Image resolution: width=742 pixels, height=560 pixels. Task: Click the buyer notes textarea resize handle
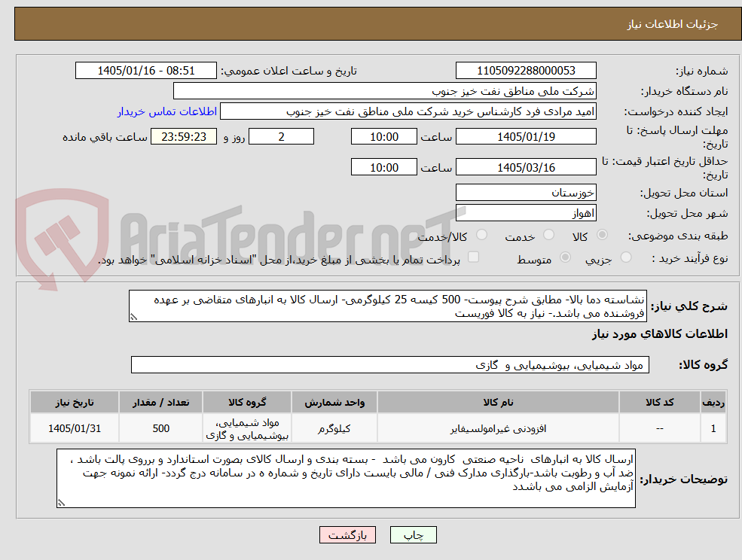pyautogui.click(x=60, y=504)
